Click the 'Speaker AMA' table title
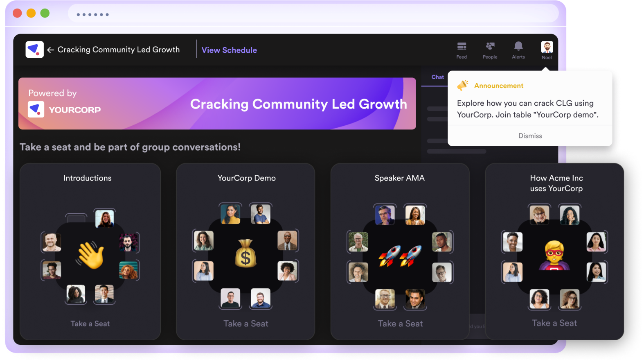This screenshot has height=362, width=644. 400,178
